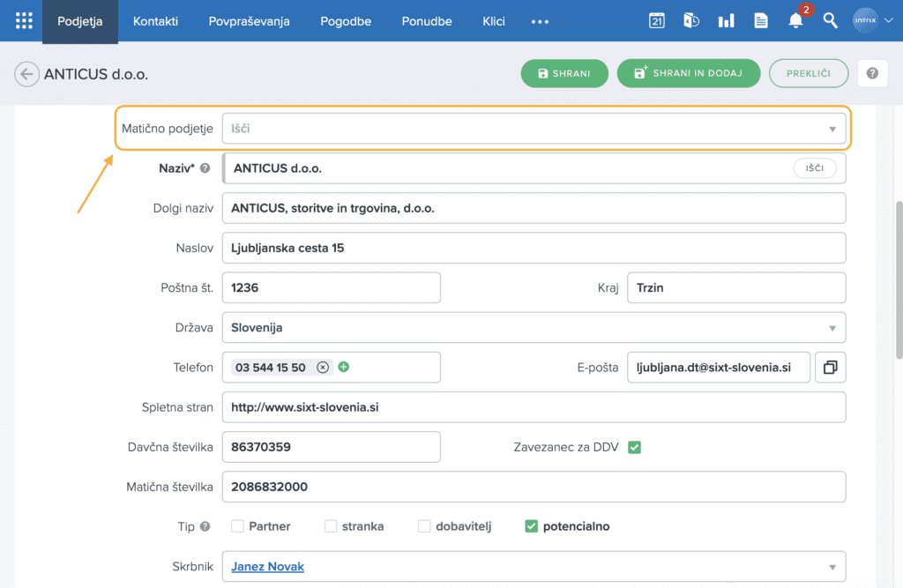Open the Ponudbe tab
Image resolution: width=903 pixels, height=588 pixels.
[x=427, y=21]
